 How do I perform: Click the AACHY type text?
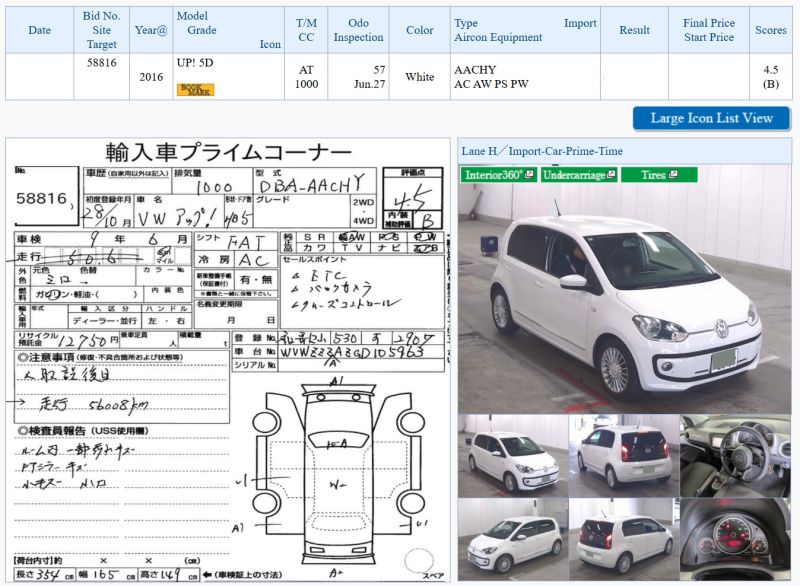tap(475, 70)
